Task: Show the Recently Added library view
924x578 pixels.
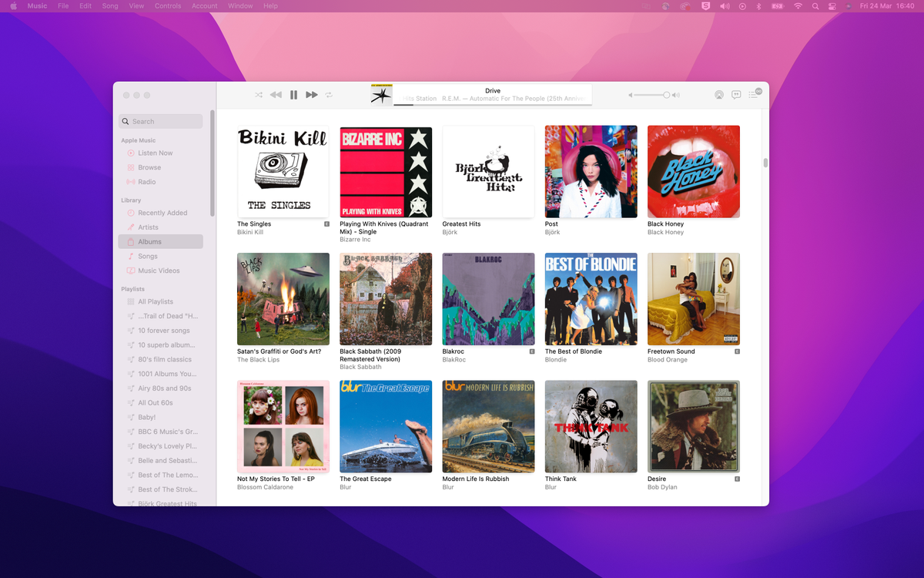Action: [x=162, y=213]
